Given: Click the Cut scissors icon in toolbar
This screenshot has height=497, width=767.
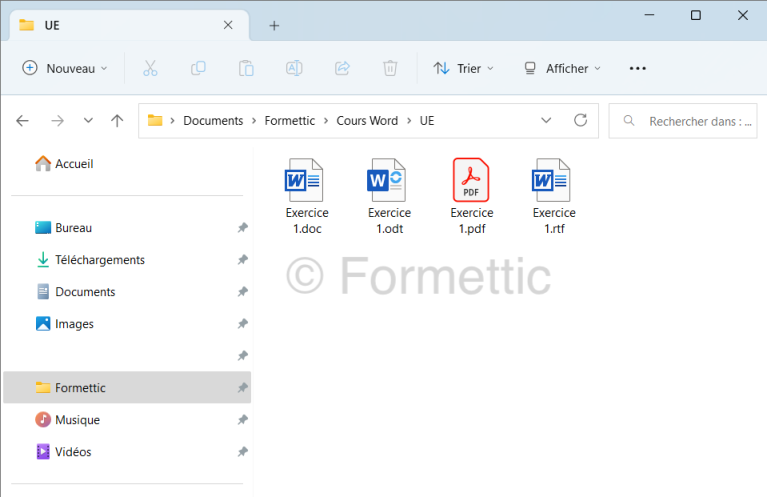Looking at the screenshot, I should (x=150, y=68).
